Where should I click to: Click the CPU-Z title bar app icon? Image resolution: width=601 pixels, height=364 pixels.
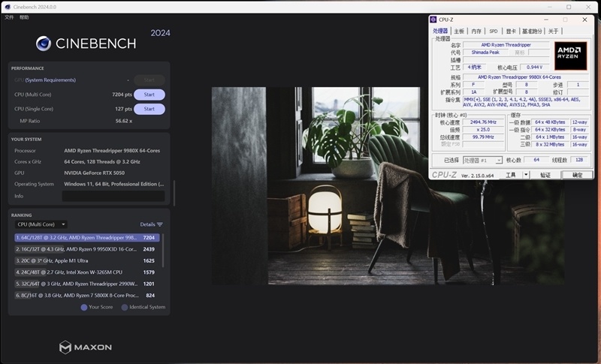pyautogui.click(x=433, y=20)
